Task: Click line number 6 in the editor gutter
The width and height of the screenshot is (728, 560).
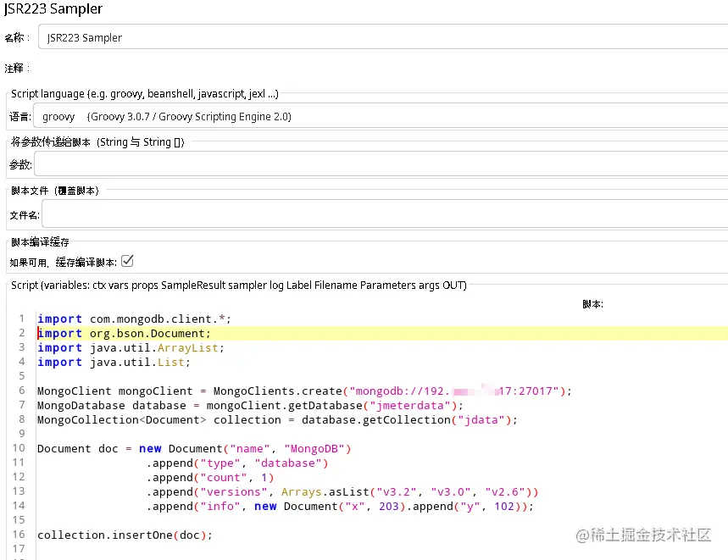Action: [x=21, y=391]
